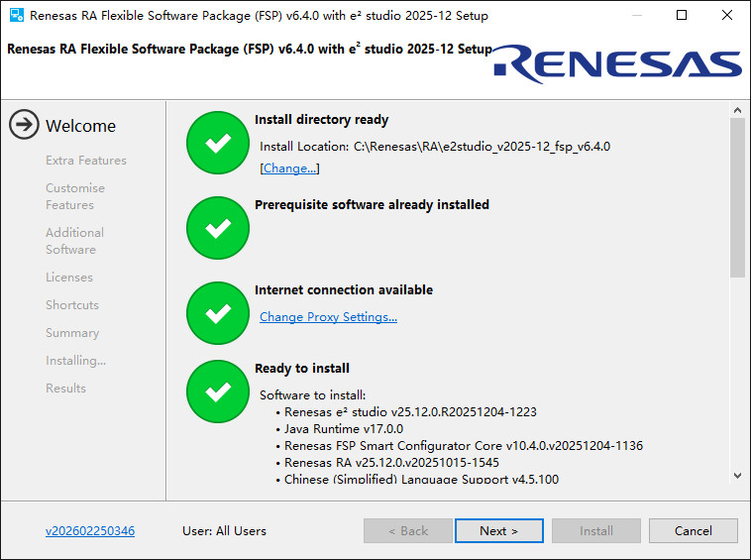Select the Summary step
Viewport: 751px width, 560px height.
(x=72, y=333)
